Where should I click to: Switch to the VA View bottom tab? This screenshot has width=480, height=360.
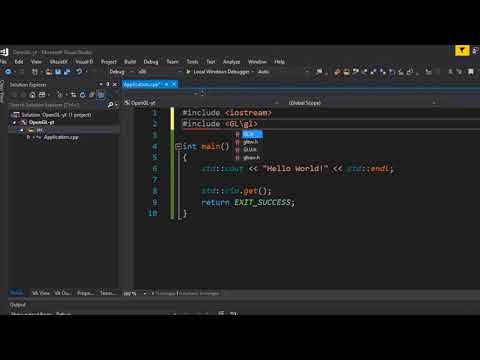(x=41, y=293)
